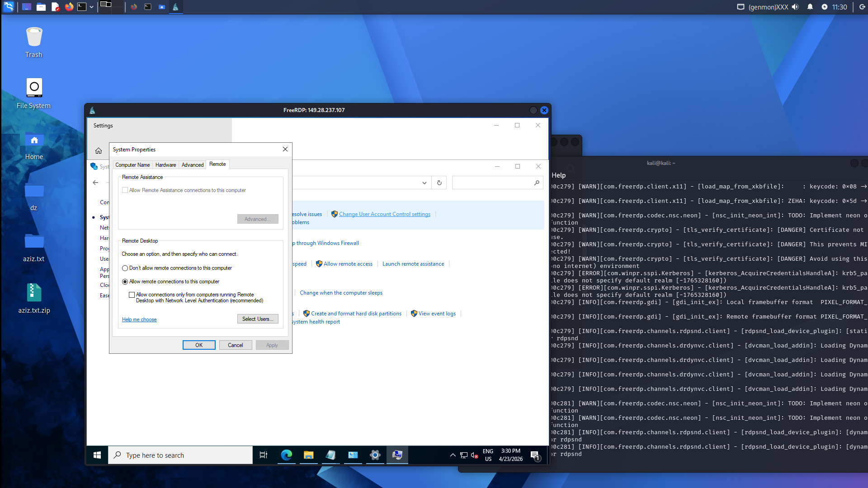
Task: Open terminal emulator launcher in Kali panel
Action: [82, 7]
